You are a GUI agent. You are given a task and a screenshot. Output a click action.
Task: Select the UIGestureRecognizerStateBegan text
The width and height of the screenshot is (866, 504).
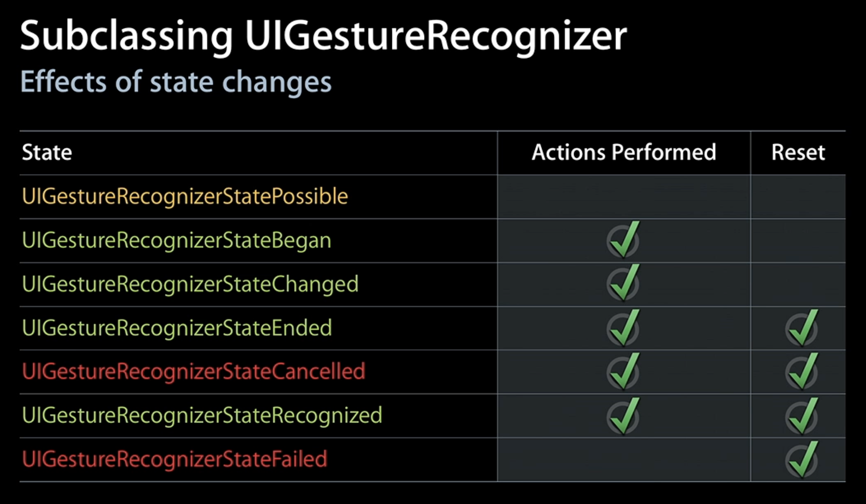177,240
